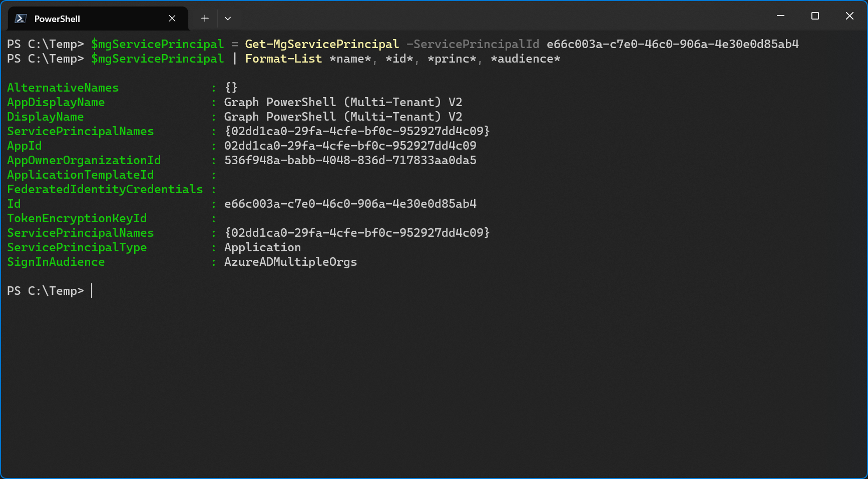868x479 pixels.
Task: Click the SignInAudience label
Action: 56,262
